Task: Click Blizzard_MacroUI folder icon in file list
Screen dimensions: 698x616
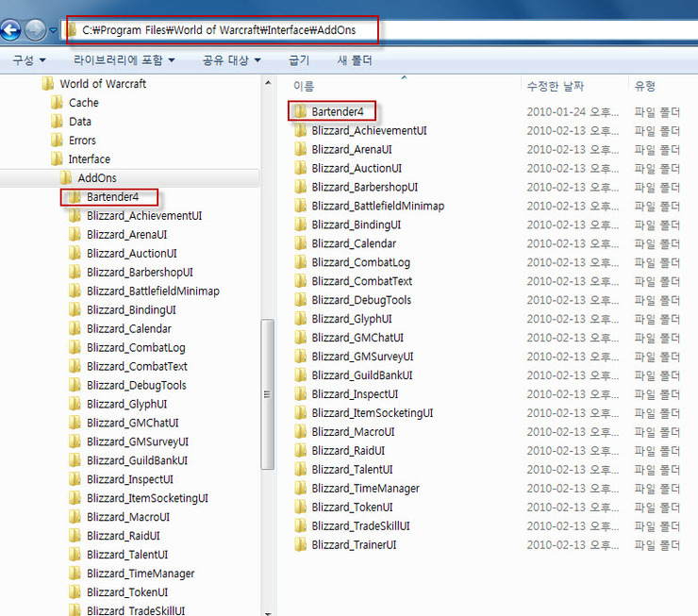Action: tap(301, 432)
